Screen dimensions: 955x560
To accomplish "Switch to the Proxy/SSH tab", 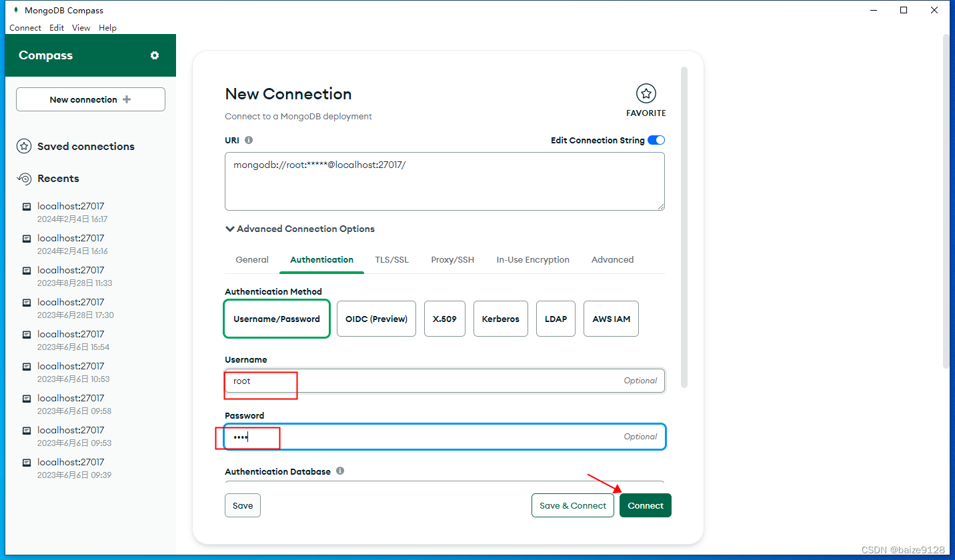I will click(x=453, y=260).
